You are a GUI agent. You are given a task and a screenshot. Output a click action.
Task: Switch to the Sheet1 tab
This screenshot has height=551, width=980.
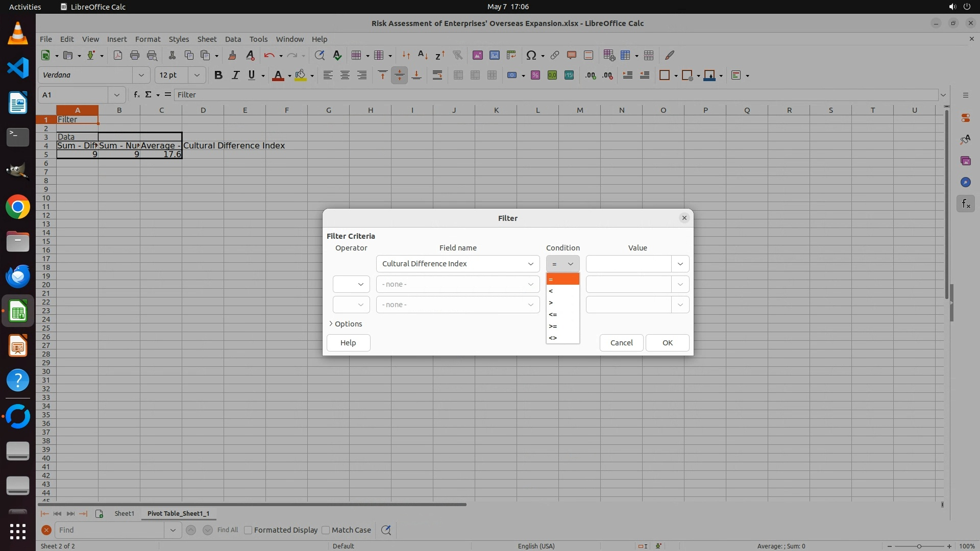[124, 514]
